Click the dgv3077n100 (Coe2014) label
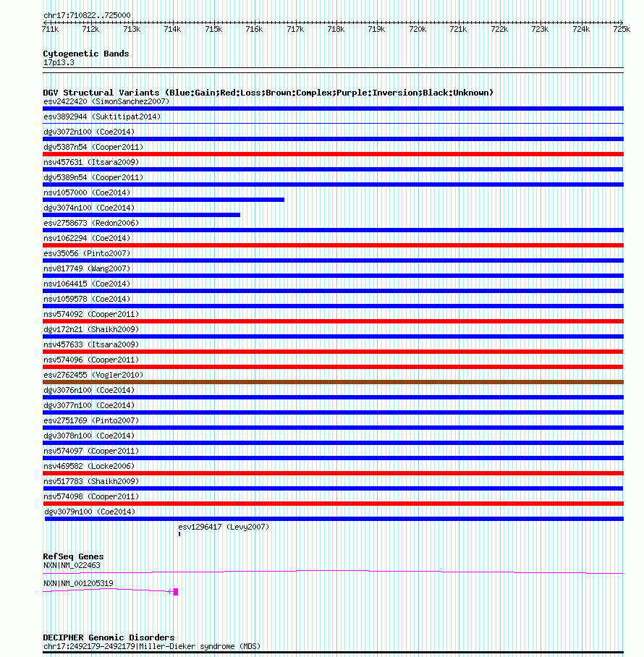The image size is (644, 657). [89, 405]
